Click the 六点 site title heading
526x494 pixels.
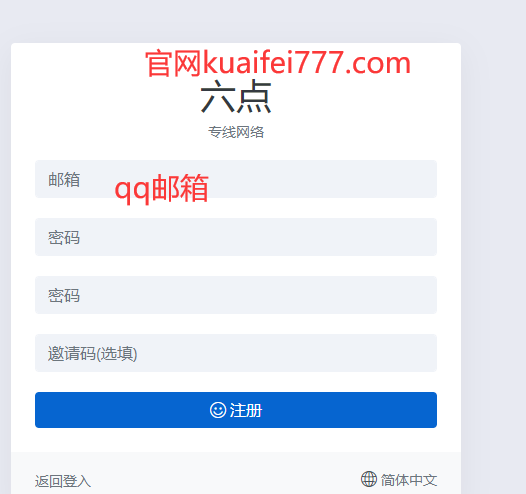pos(236,97)
